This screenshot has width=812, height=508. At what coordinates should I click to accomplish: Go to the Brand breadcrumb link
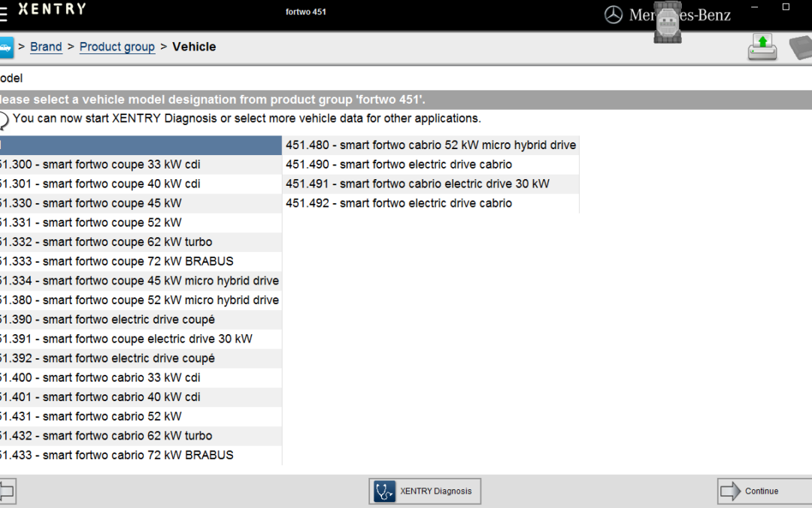pos(46,47)
